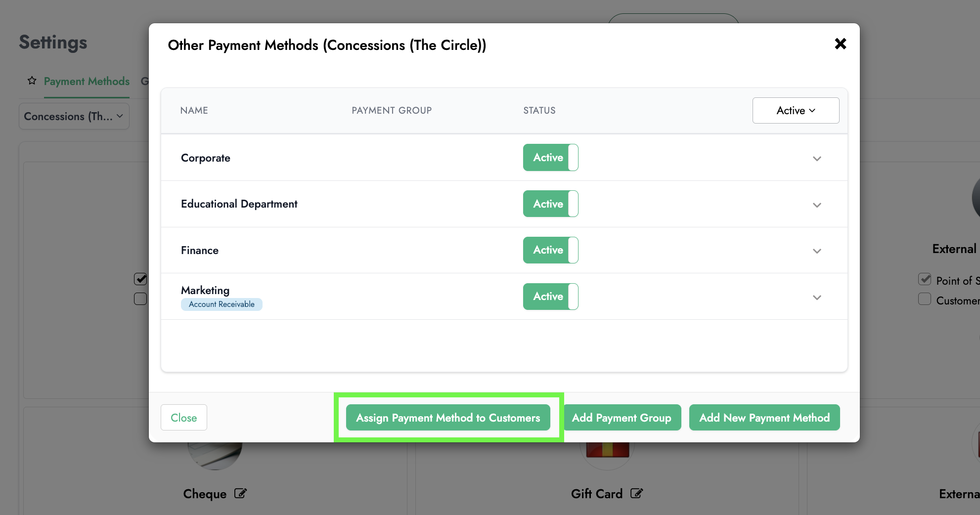
Task: Open the Concessions location dropdown
Action: (x=74, y=117)
